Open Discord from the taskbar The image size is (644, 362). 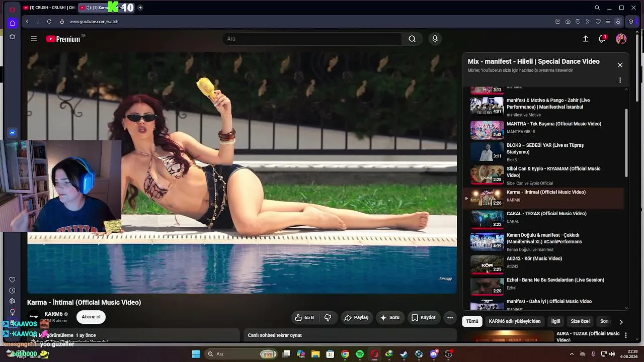(434, 354)
